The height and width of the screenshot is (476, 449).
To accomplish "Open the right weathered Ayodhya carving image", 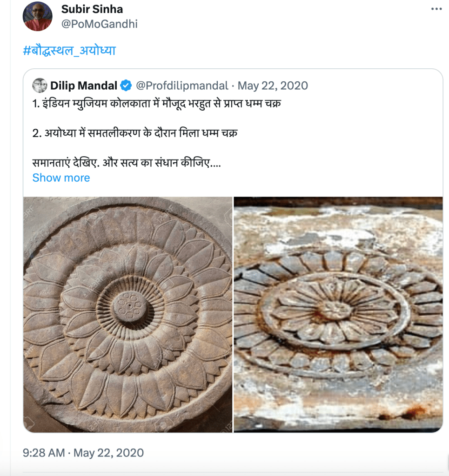I will [x=338, y=314].
